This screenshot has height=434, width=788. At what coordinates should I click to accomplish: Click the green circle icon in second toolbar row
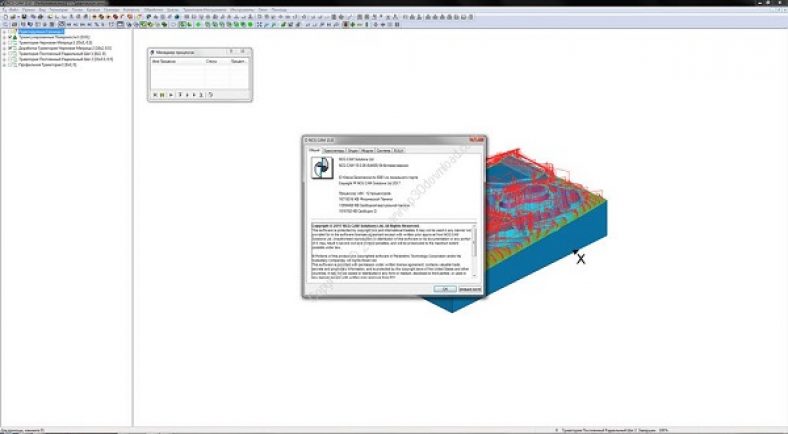[250, 24]
